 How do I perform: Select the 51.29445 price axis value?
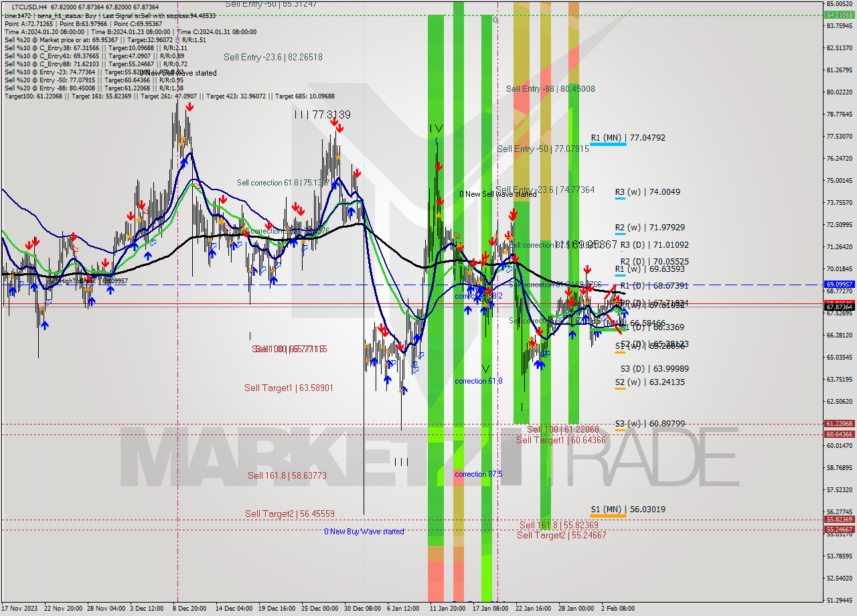point(840,600)
